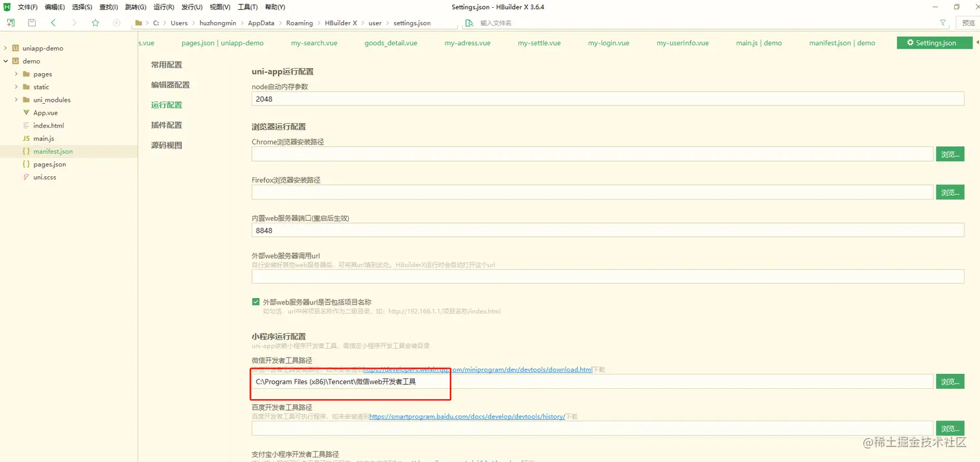Open the 帮助(Y) menu
Screen dimensions: 980x462
[x=275, y=7]
